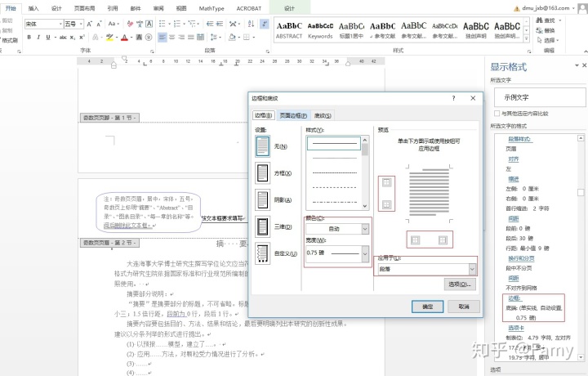Open the font size dropdown
The image size is (588, 376).
coord(81,24)
